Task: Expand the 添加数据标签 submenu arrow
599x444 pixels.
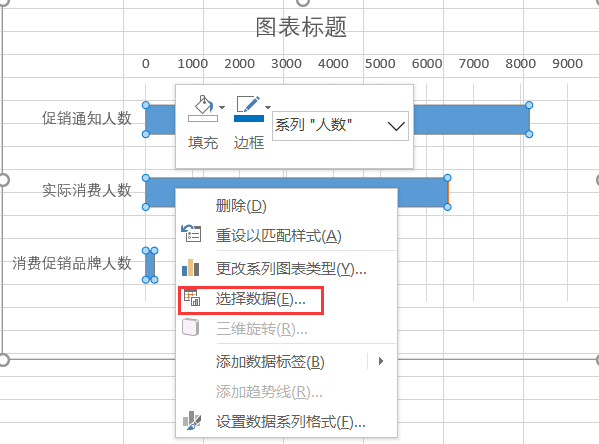Action: coord(380,361)
